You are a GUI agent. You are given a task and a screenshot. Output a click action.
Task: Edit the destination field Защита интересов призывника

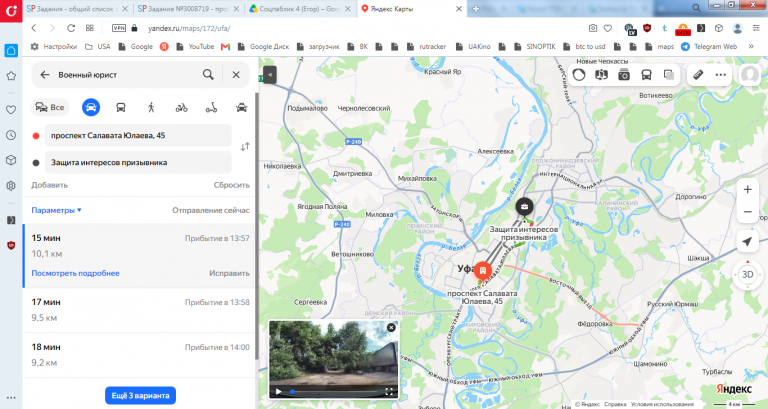point(138,162)
